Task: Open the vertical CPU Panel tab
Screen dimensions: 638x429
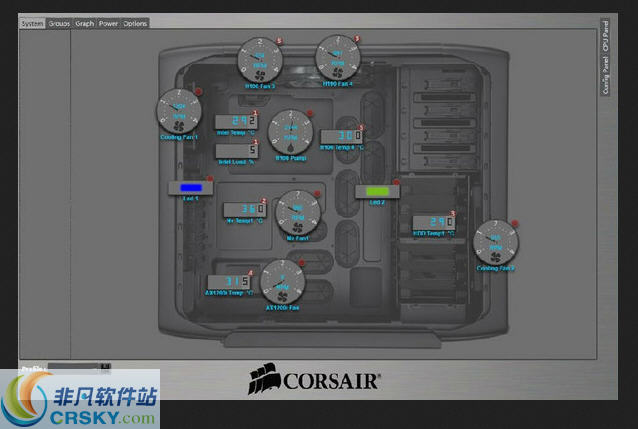Action: (x=605, y=36)
